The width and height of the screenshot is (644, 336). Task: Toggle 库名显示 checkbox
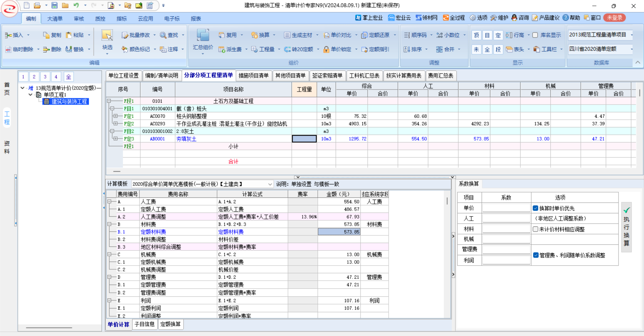[x=535, y=35]
